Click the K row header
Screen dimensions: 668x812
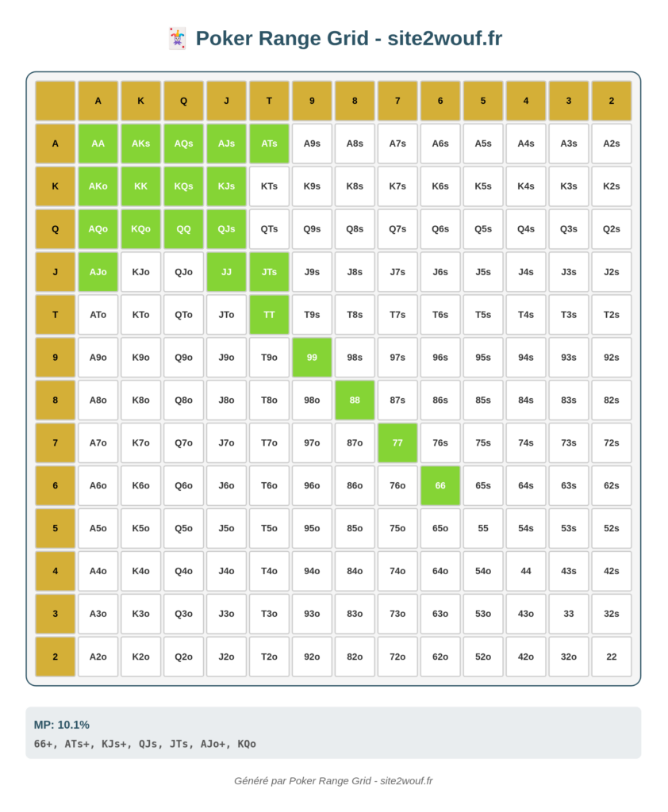[56, 186]
